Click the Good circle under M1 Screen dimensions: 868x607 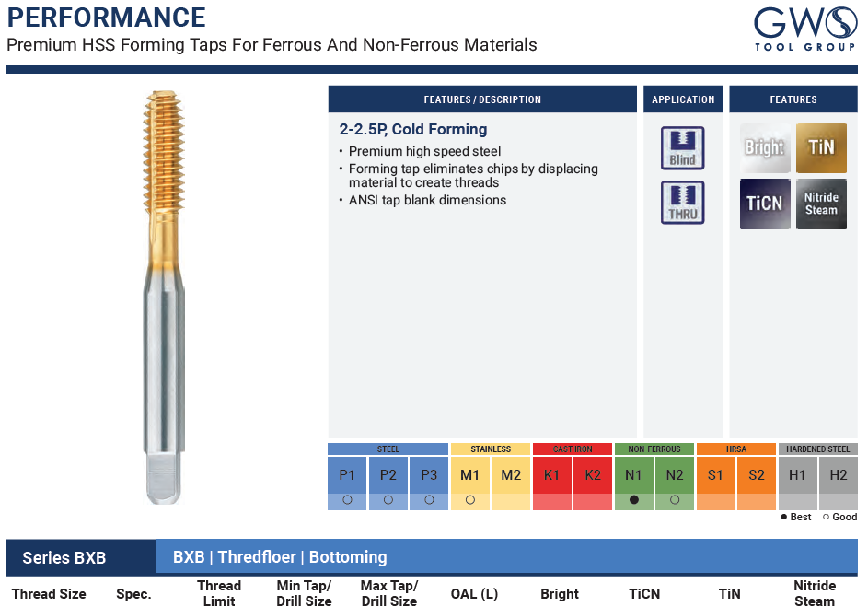[469, 500]
